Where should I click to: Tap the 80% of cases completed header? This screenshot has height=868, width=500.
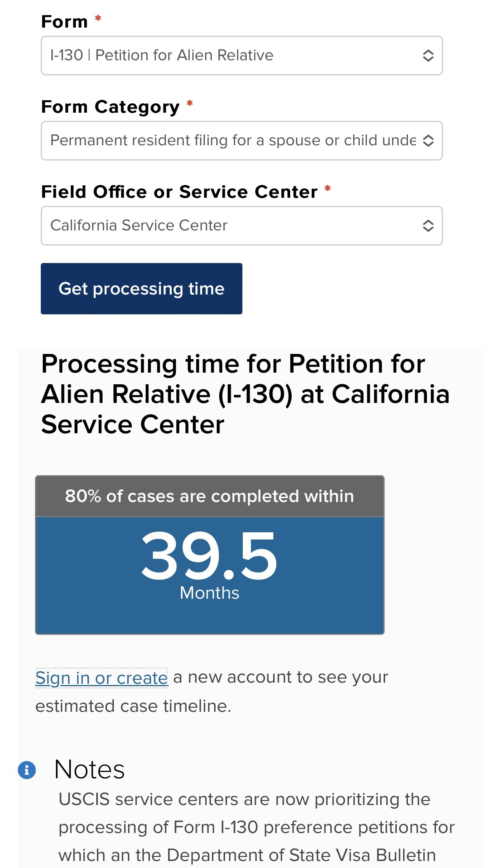click(x=209, y=496)
